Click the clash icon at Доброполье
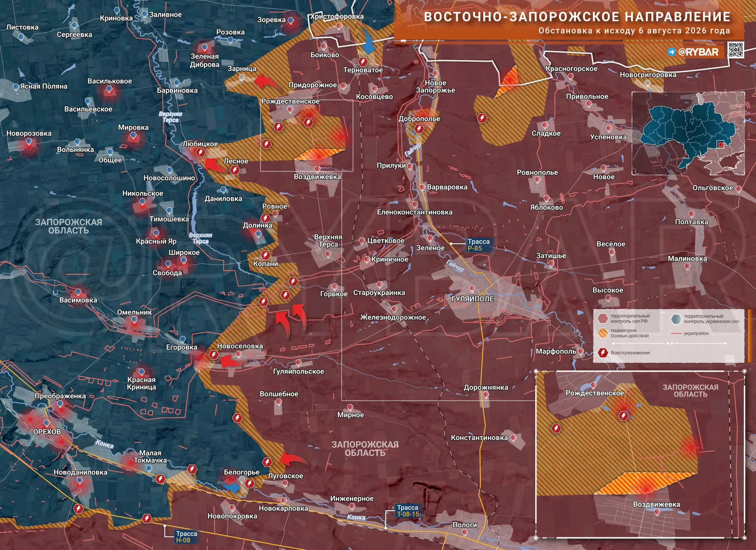The height and width of the screenshot is (550, 756). 419,129
